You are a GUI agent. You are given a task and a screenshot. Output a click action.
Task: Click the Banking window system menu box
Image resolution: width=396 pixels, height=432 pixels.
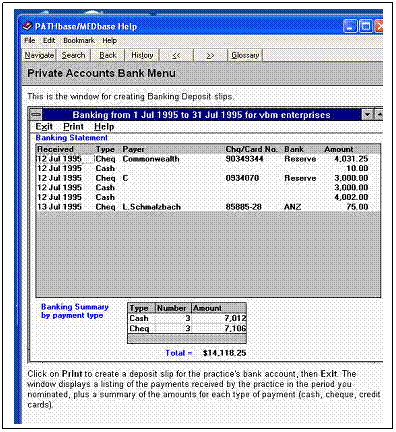pos(36,115)
